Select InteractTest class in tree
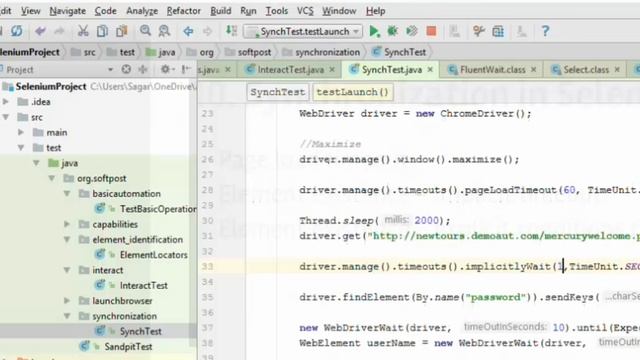 click(x=144, y=285)
